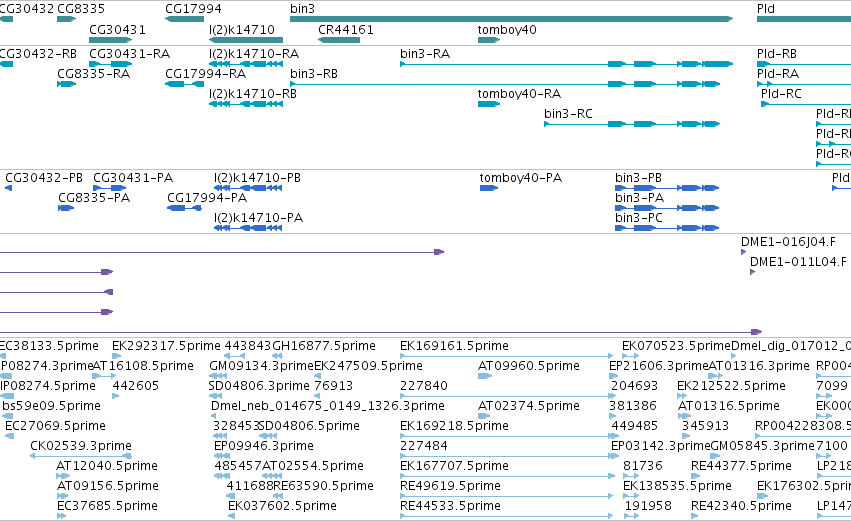Click the CG8335-RA transcript
The image size is (851, 521).
point(67,84)
